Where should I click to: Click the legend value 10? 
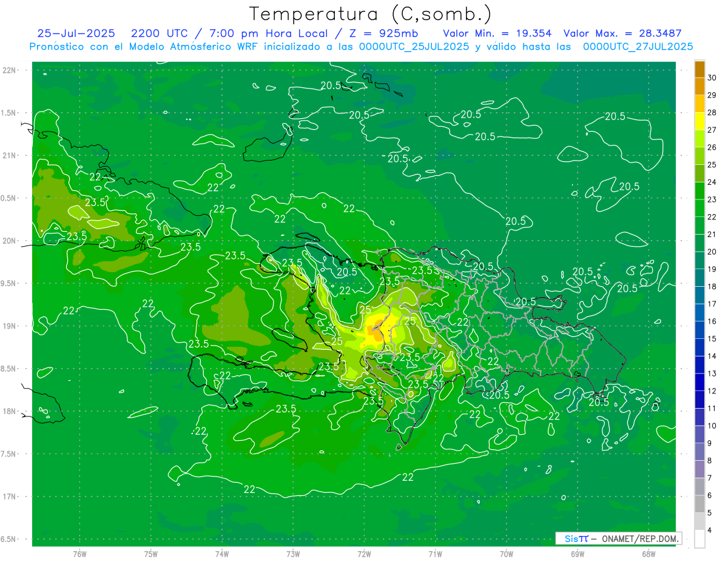[712, 426]
